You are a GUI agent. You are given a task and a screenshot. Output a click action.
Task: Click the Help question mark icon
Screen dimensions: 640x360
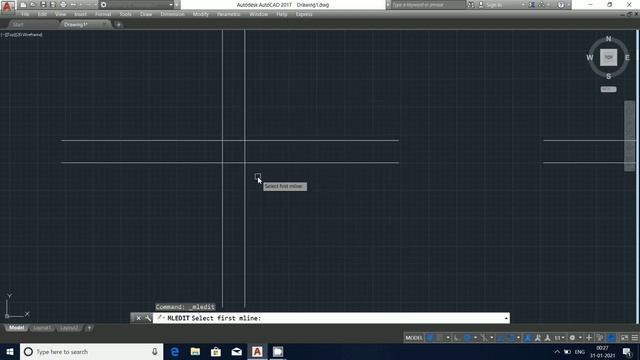click(561, 5)
